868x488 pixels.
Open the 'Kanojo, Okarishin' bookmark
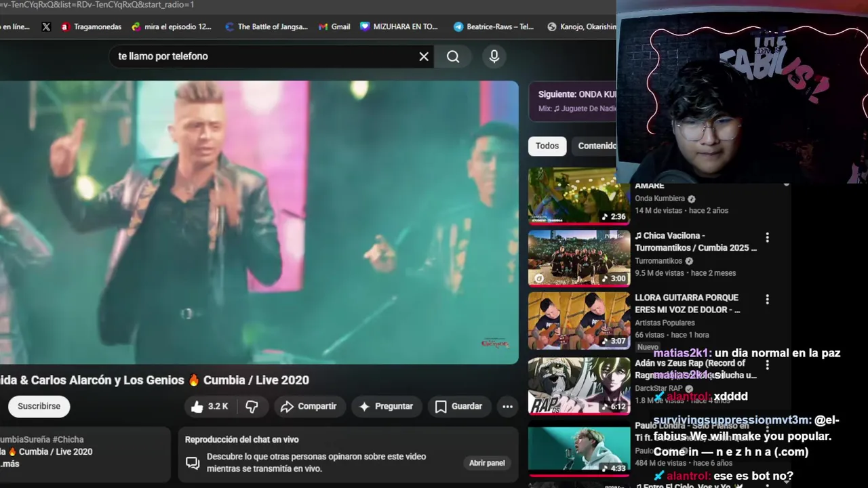pos(582,27)
